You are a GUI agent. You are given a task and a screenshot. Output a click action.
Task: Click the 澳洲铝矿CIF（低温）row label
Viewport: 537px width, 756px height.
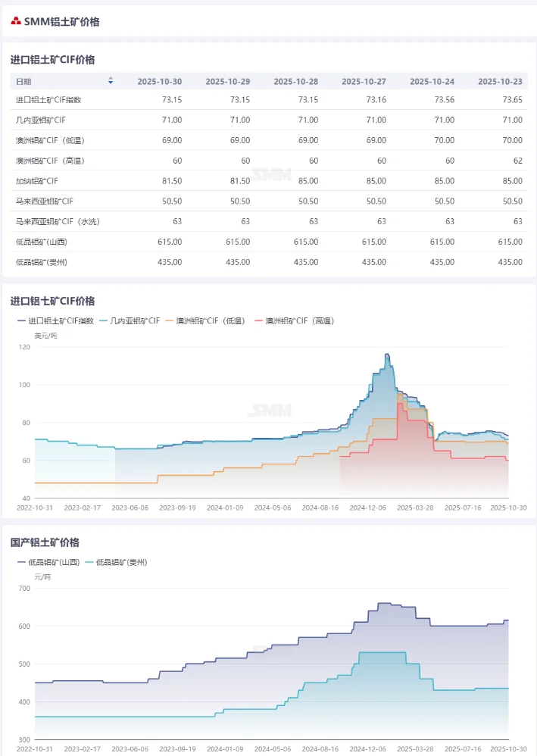tap(50, 140)
